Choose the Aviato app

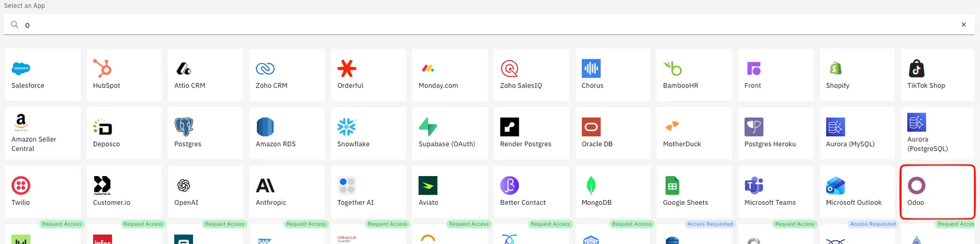[x=450, y=192]
